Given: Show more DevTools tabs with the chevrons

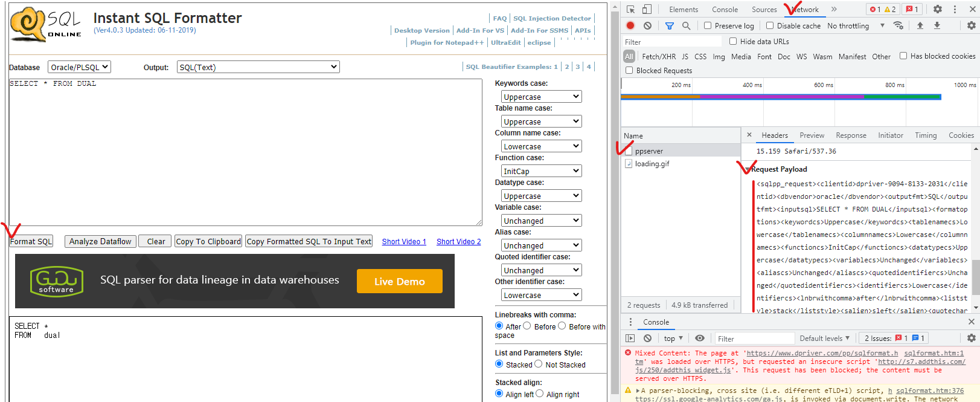Looking at the screenshot, I should point(834,9).
